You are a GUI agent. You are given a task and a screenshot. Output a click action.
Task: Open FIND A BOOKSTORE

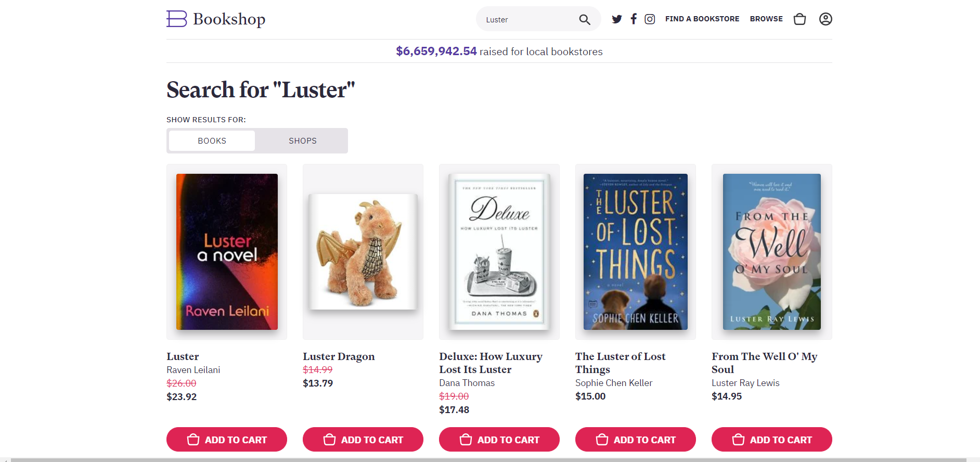[702, 19]
